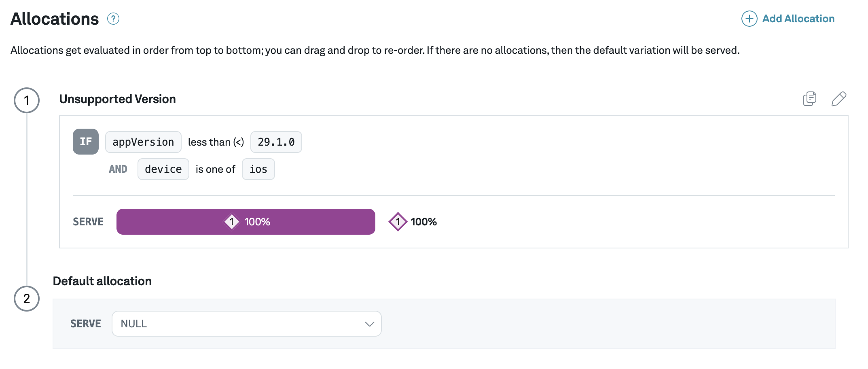Edit the Unsupported Version allocation with pencil
Viewport: 868px width, 369px height.
coord(838,99)
